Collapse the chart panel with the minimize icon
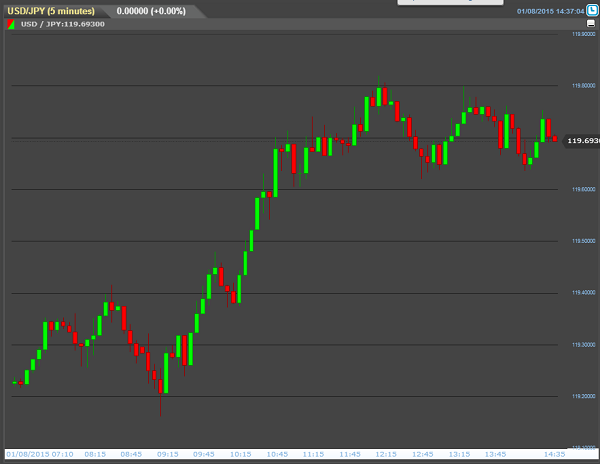 pos(591,24)
